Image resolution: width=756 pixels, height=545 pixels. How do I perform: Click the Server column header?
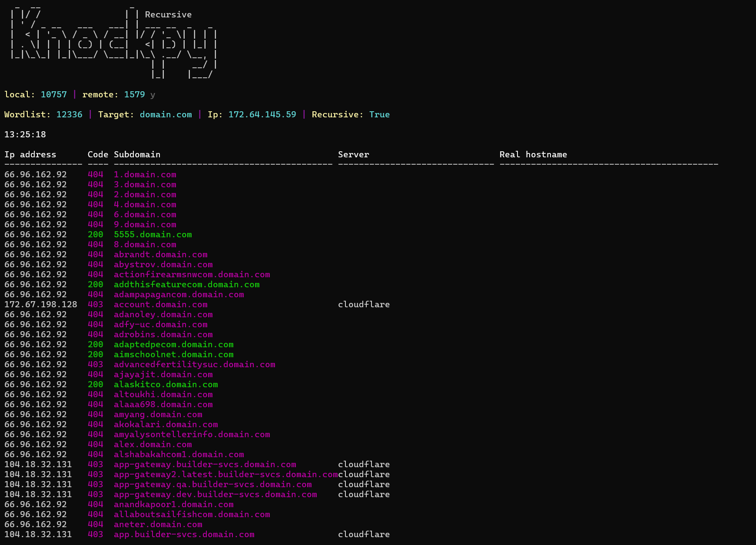point(354,154)
